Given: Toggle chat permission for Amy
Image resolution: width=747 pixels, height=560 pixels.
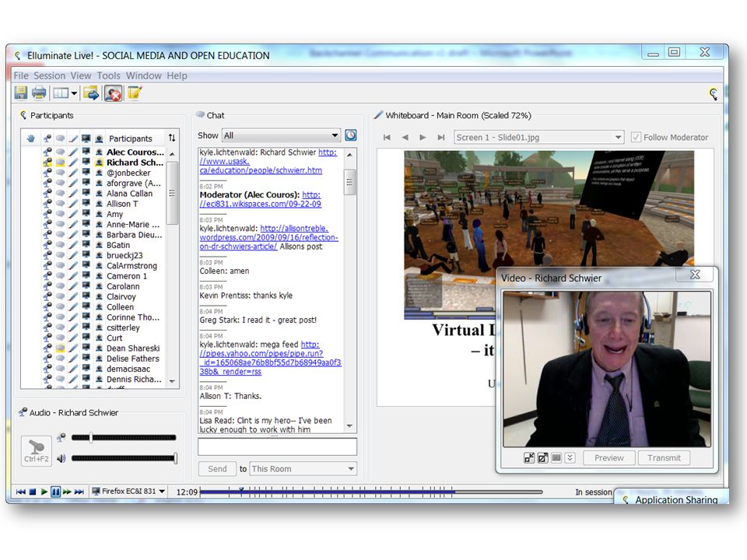Looking at the screenshot, I should tap(60, 215).
